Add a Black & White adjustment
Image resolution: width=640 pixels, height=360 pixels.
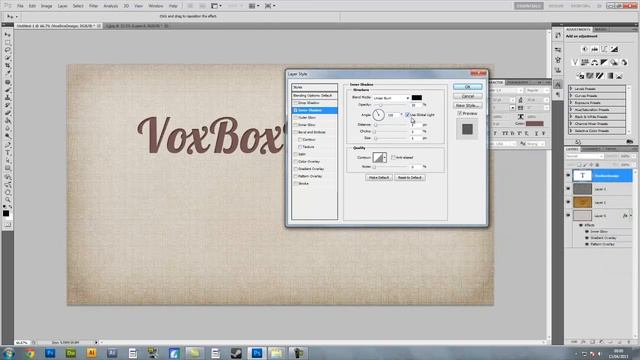604,62
